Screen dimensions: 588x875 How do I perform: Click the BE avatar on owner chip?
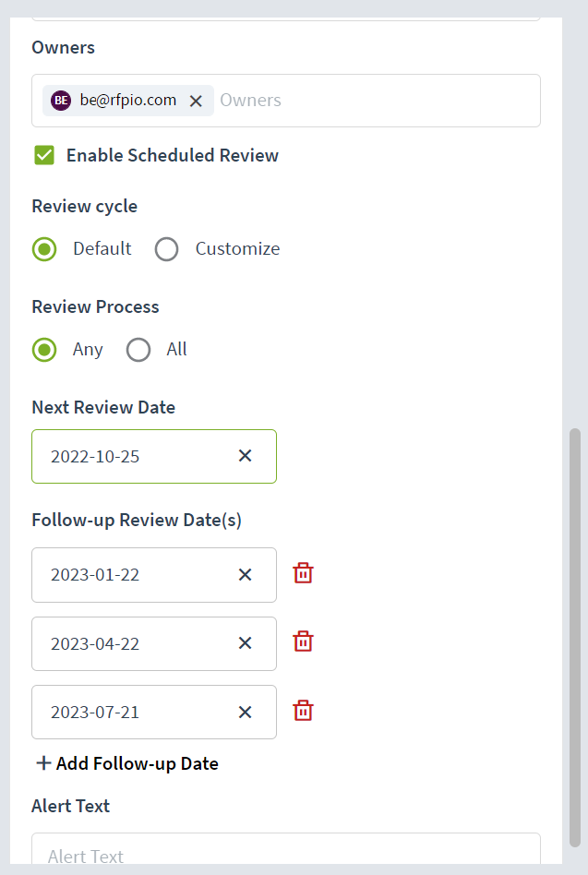61,101
